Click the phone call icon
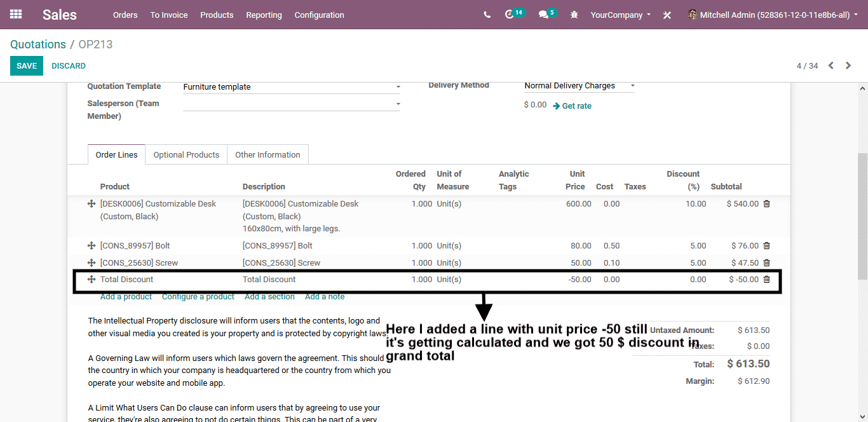The image size is (868, 422). tap(487, 15)
